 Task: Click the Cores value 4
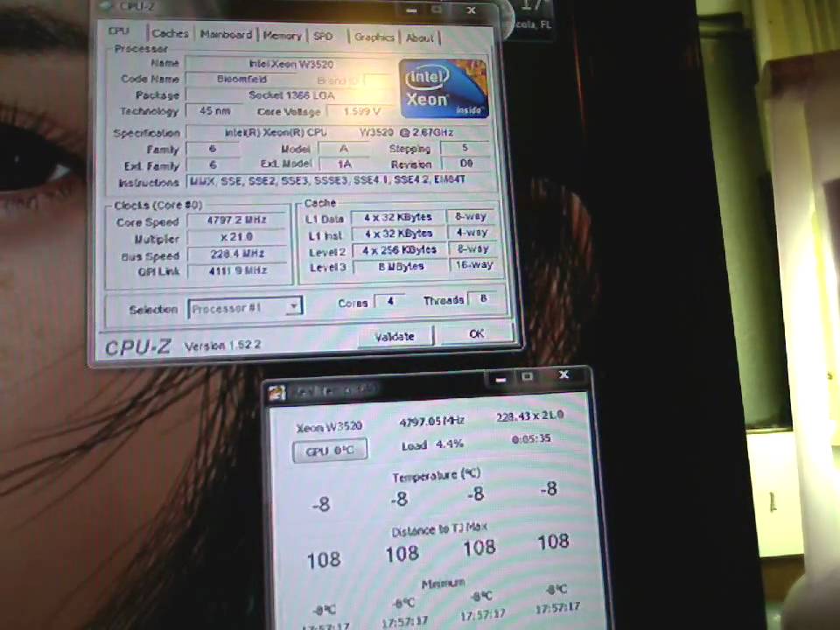(390, 301)
